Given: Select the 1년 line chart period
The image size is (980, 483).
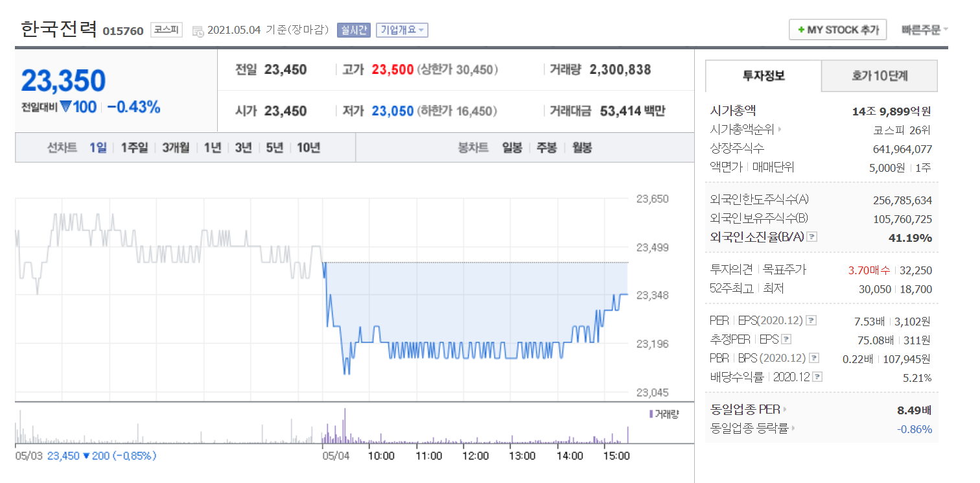Looking at the screenshot, I should pos(212,148).
